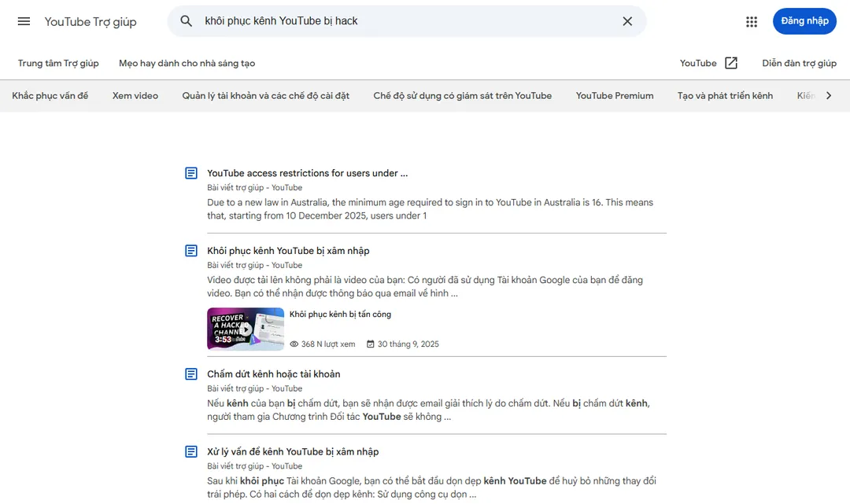
Task: Open Khôi phục kênh YouTube bị xâm nhập article
Action: click(288, 251)
